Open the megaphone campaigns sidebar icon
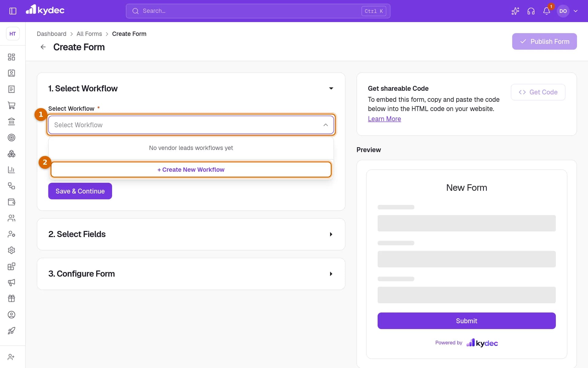Screen dimensions: 588x368 coord(12,282)
